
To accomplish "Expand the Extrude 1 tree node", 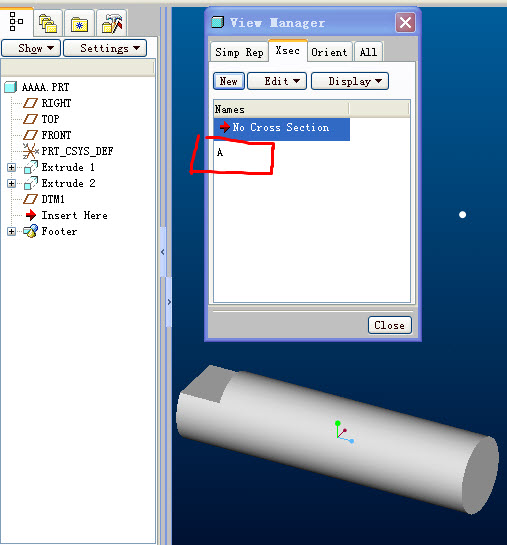I will tap(11, 168).
